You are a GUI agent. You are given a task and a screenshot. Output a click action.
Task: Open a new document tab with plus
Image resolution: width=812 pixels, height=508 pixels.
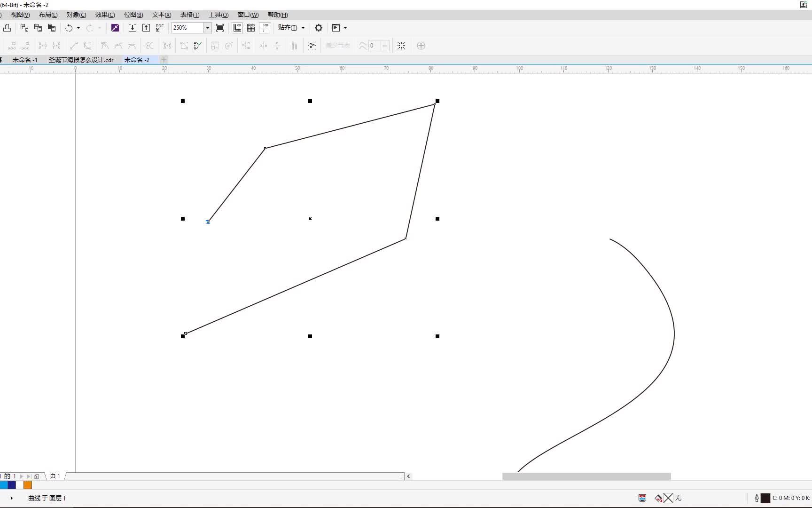pyautogui.click(x=164, y=60)
